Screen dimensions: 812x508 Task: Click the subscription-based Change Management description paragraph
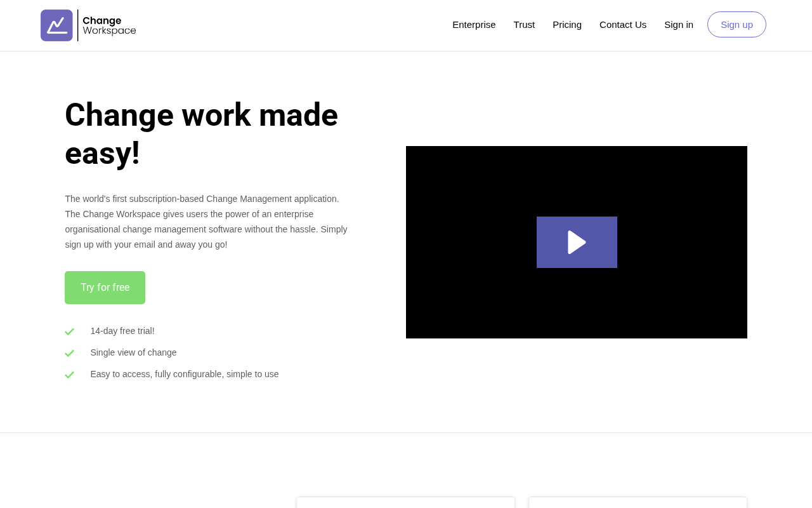click(206, 222)
